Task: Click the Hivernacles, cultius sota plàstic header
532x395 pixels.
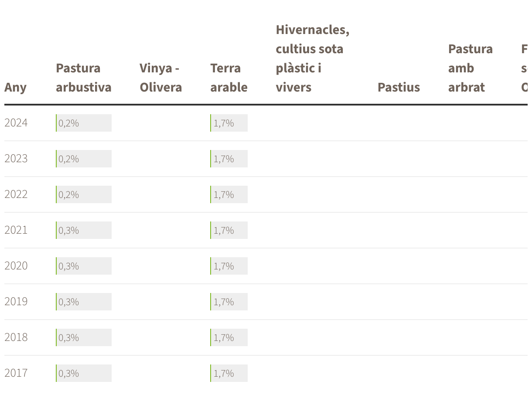Action: pyautogui.click(x=313, y=58)
